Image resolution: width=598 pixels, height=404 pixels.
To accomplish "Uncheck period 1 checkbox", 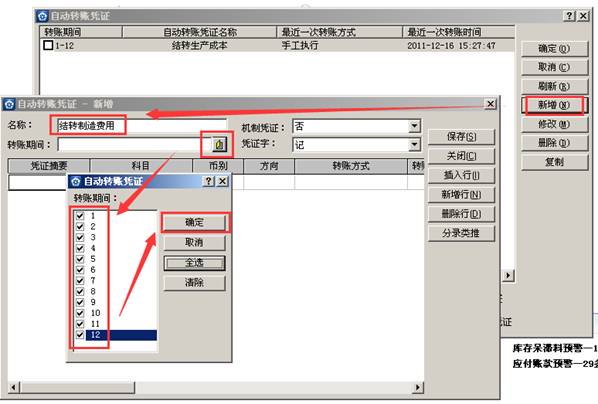I will tap(80, 215).
